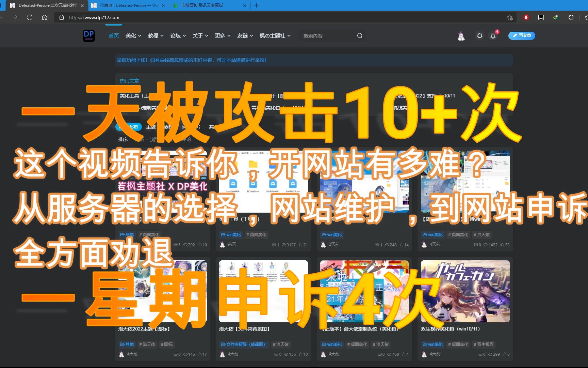This screenshot has height=368, width=588.
Task: Switch to the 宝塔面板腾讯云专享版 tab
Action: click(x=210, y=5)
